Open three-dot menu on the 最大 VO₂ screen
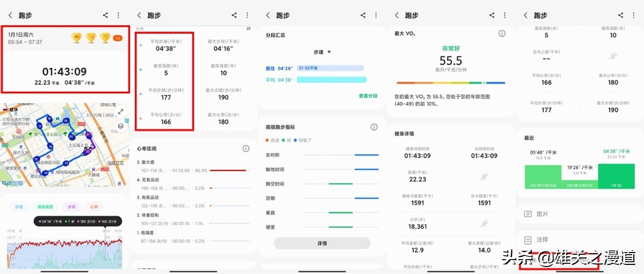Image resolution: width=644 pixels, height=274 pixels. click(x=504, y=16)
